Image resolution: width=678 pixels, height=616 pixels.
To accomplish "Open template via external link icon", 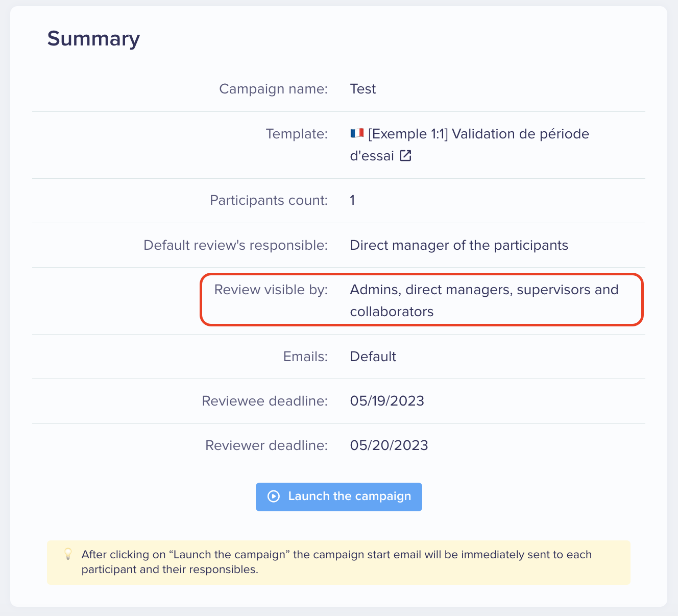I will tap(405, 156).
